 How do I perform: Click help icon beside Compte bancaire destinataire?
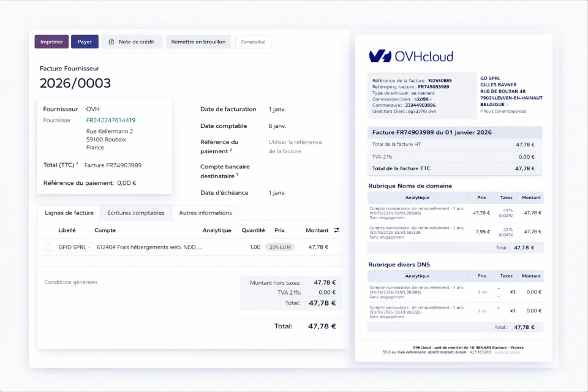click(237, 175)
